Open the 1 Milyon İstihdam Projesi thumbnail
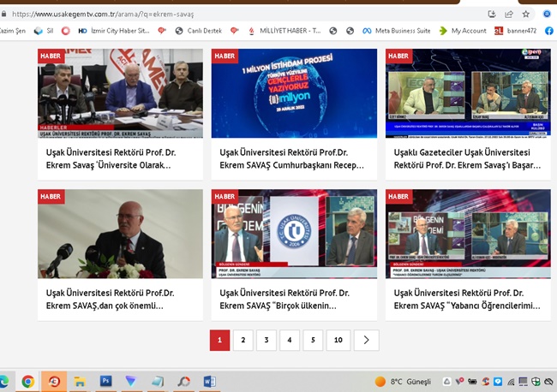The width and height of the screenshot is (557, 392). 294,93
